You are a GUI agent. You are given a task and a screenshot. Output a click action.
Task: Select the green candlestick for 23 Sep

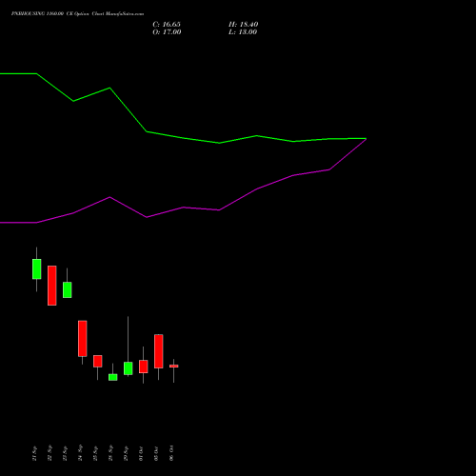click(68, 289)
